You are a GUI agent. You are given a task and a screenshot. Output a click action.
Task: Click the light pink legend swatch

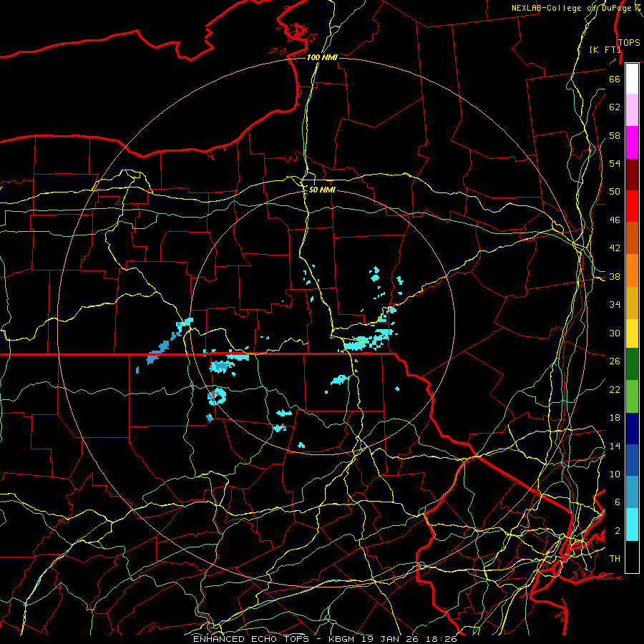632,110
